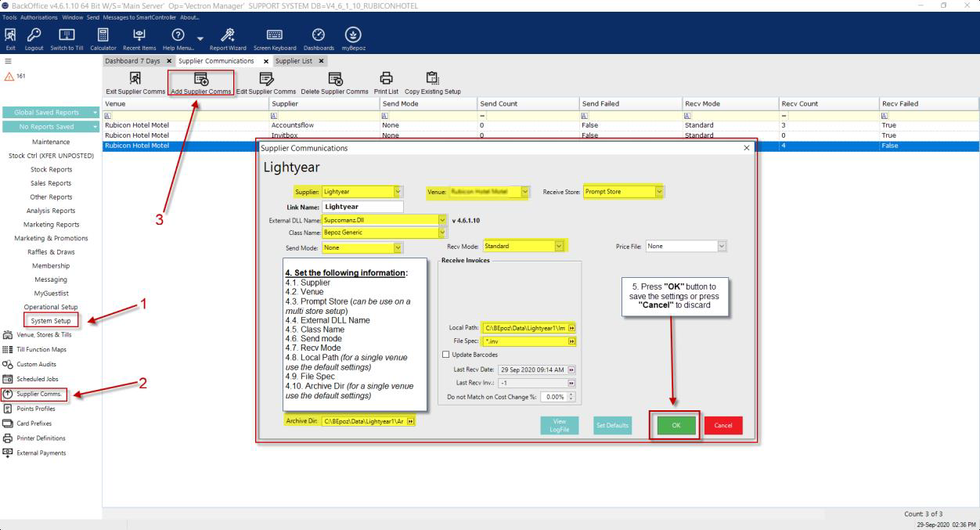Select Accountsflow supplier row
This screenshot has height=530, width=980.
point(541,125)
